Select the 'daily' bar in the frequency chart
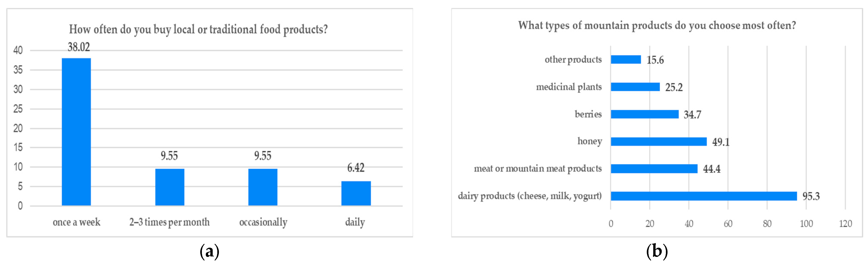 (x=356, y=193)
